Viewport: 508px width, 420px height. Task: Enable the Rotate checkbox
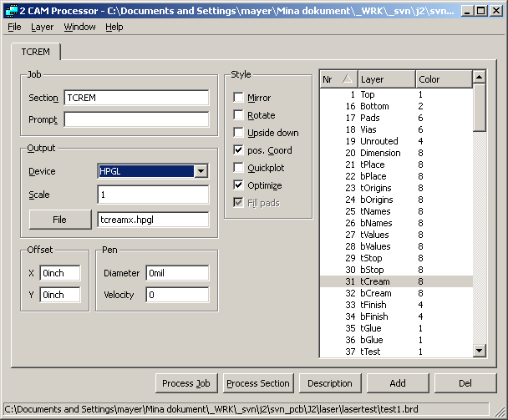point(238,114)
